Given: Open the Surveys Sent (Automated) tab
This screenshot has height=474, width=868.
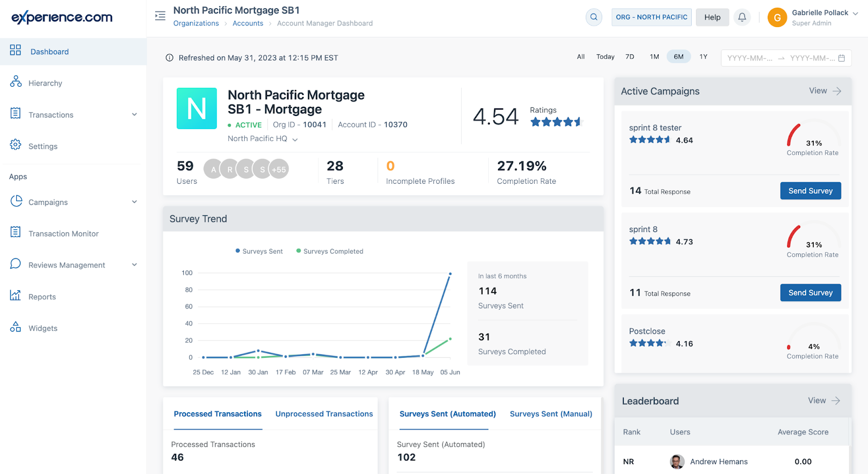Looking at the screenshot, I should click(448, 414).
